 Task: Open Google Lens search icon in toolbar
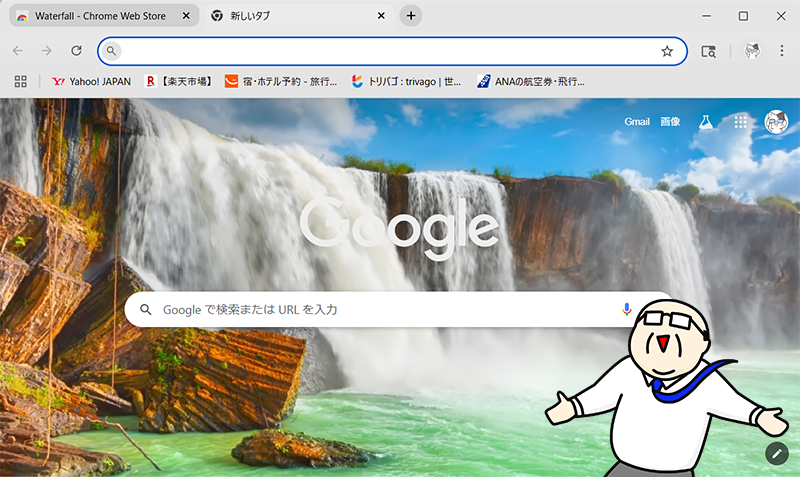(708, 51)
